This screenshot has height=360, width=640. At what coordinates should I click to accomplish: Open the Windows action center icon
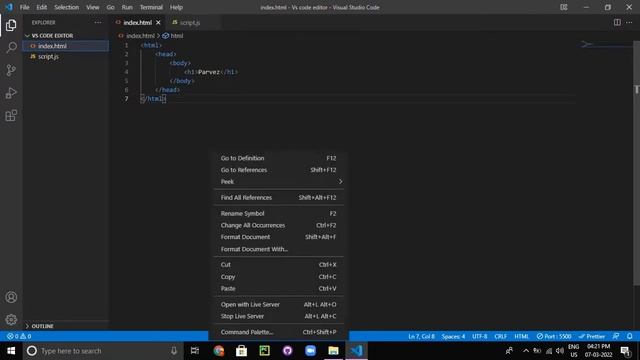pyautogui.click(x=625, y=351)
